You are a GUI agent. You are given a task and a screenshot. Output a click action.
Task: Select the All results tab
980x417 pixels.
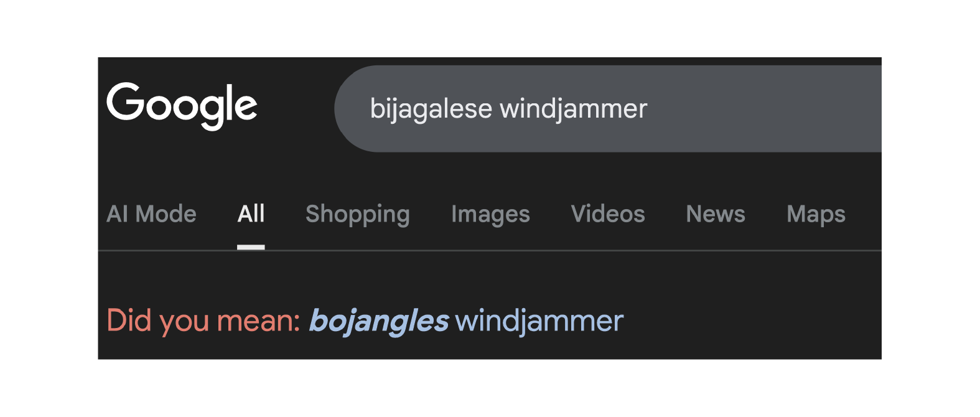point(251,214)
